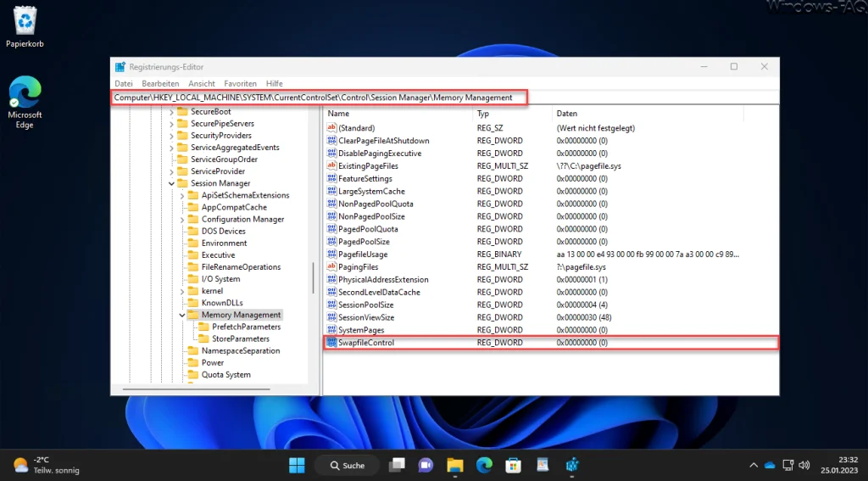Click the Memory Management folder icon
868x481 pixels.
point(192,315)
